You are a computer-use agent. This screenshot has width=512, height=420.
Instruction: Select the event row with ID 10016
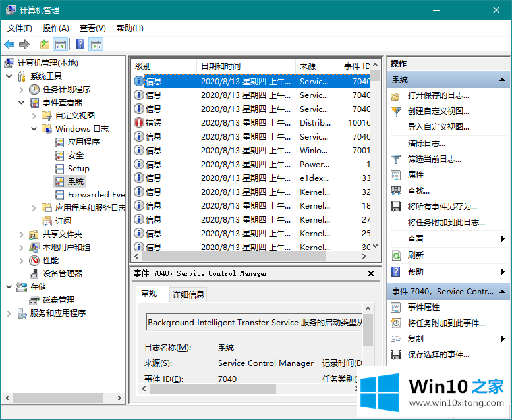[251, 122]
